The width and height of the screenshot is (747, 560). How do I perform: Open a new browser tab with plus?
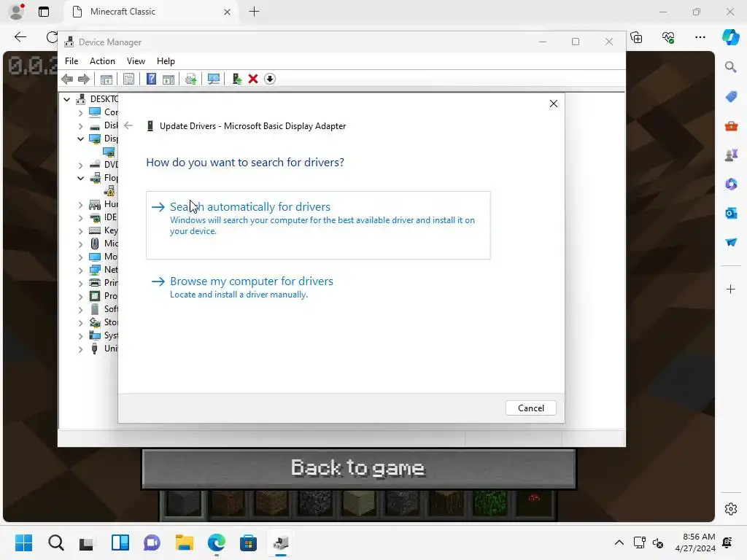255,12
